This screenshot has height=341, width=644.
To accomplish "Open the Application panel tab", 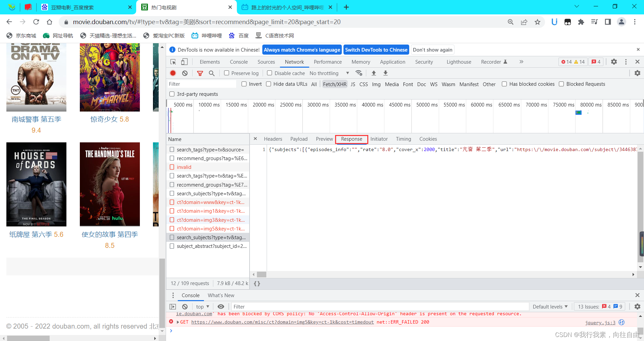I will (x=392, y=62).
